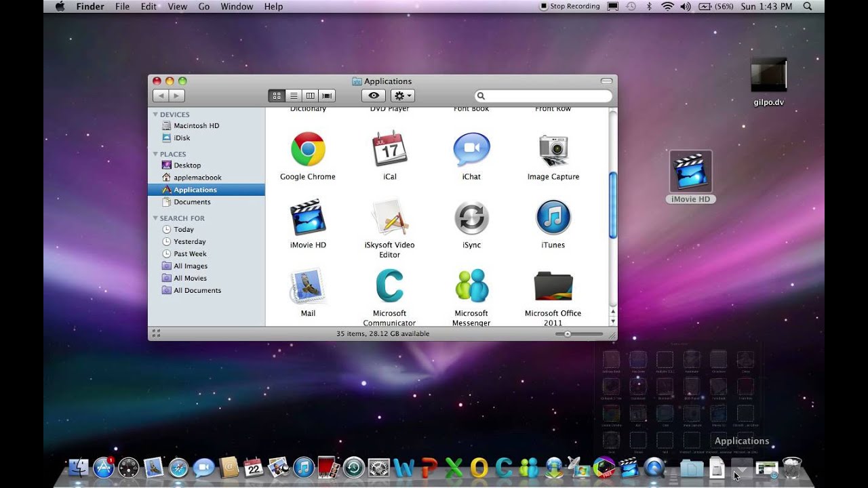
Task: Open Time Machine from the Dock
Action: pyautogui.click(x=353, y=467)
